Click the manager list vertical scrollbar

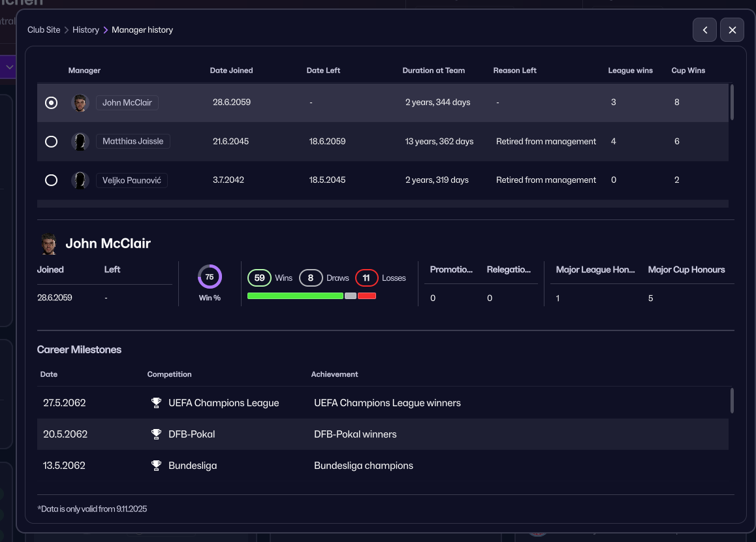pos(731,103)
